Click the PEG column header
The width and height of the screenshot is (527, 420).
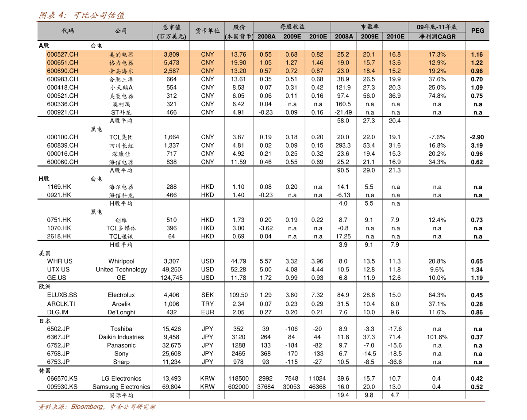477,31
